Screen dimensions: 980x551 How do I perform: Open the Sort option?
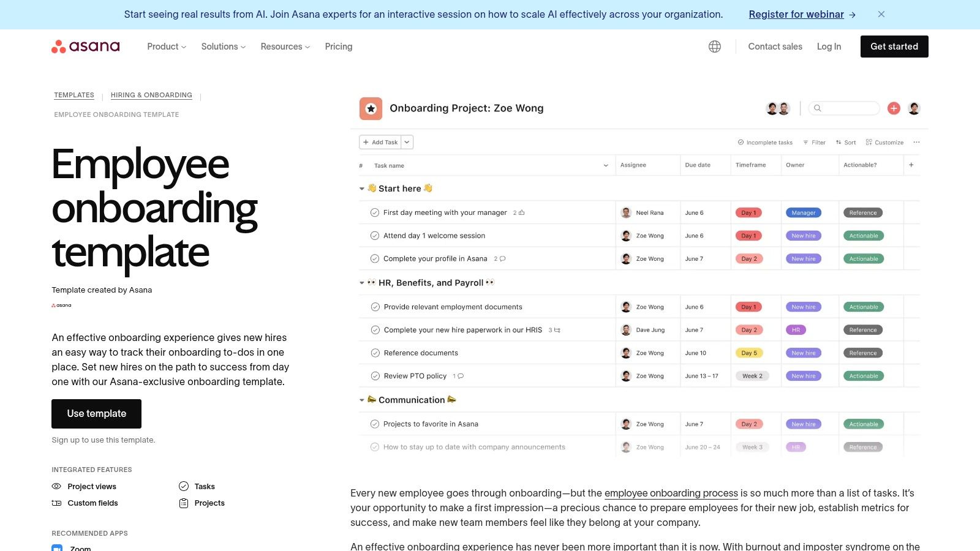(846, 142)
